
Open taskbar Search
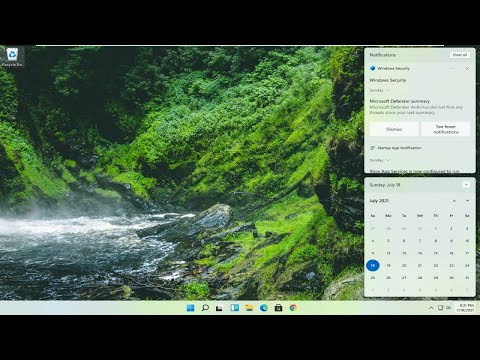[x=205, y=308]
